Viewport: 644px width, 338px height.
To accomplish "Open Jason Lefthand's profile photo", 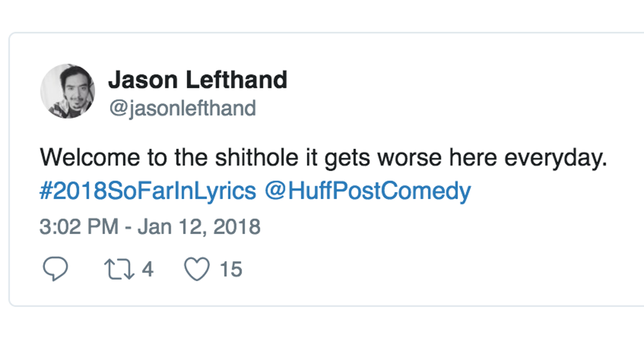I will [68, 91].
